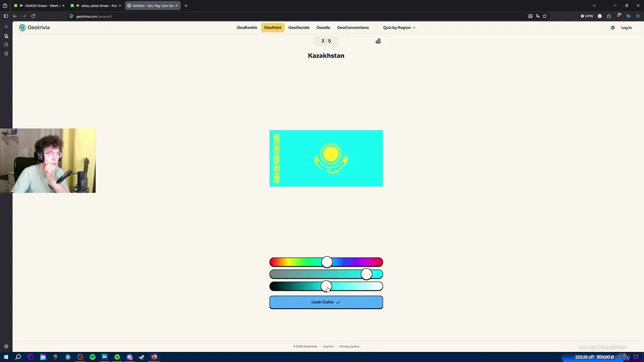
Task: Go forward with the browser forward arrow
Action: click(24, 16)
